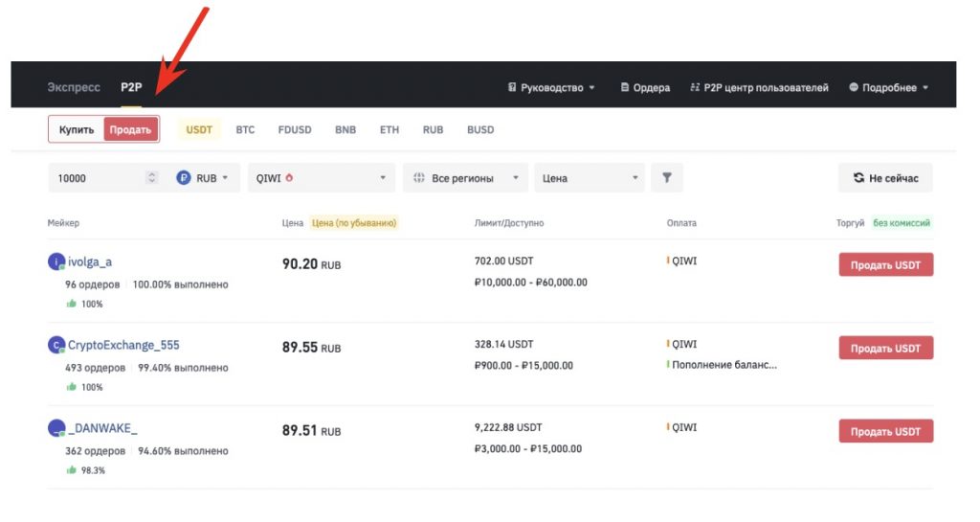The height and width of the screenshot is (522, 980).
Task: Click the ivolga_a avatar icon
Action: (56, 261)
